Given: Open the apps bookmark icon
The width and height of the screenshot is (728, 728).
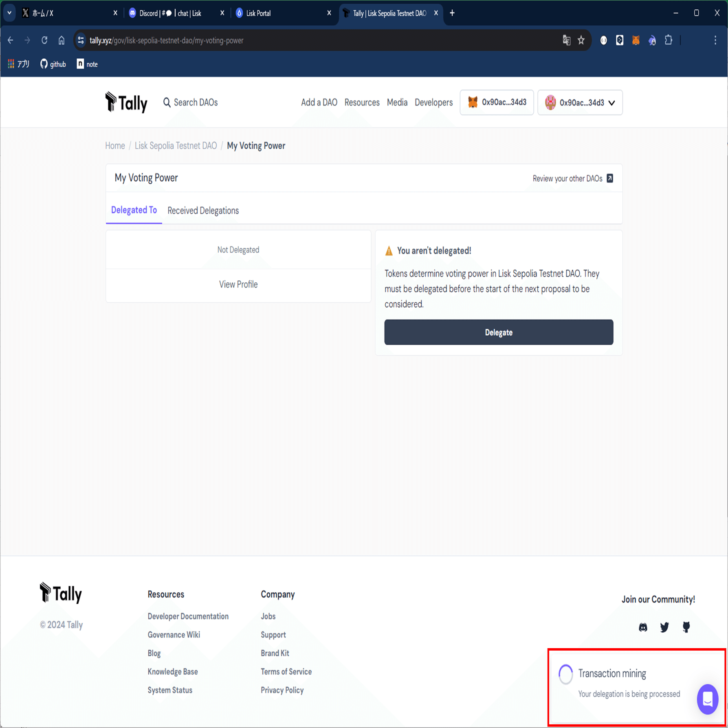Looking at the screenshot, I should [x=19, y=64].
